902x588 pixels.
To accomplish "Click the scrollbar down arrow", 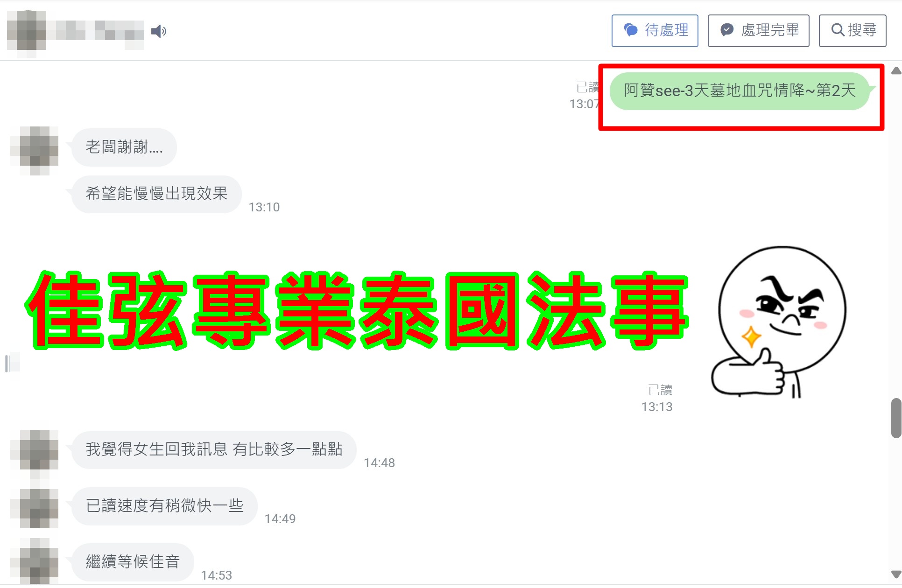I will click(896, 574).
